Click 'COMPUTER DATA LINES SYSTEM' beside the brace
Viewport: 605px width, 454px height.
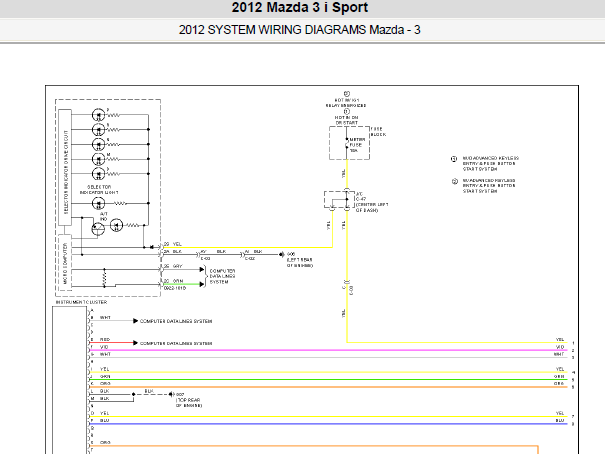click(222, 277)
